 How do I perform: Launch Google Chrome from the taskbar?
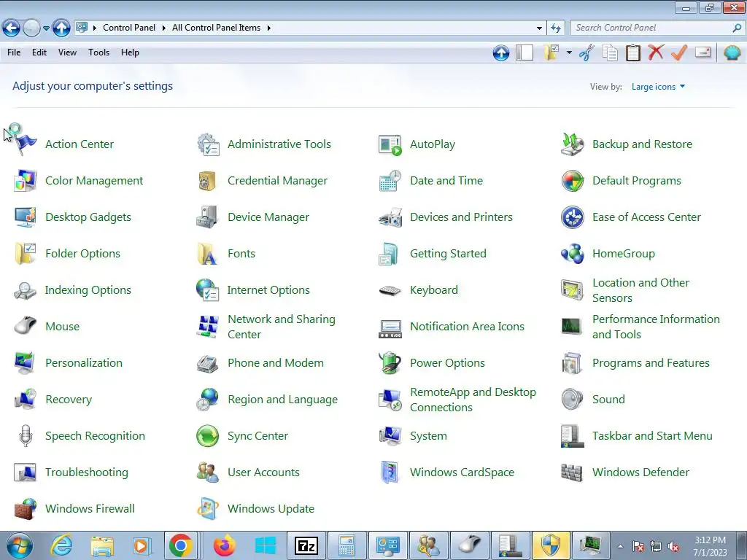pyautogui.click(x=181, y=545)
